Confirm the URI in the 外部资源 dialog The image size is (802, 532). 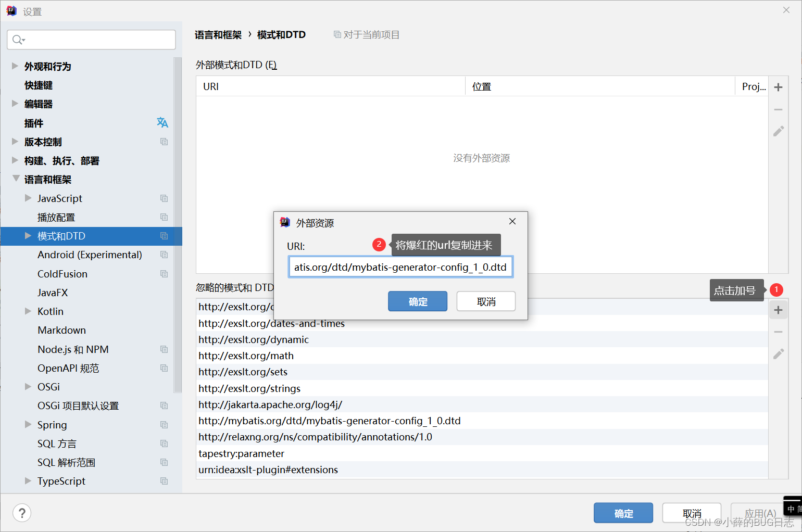(418, 301)
